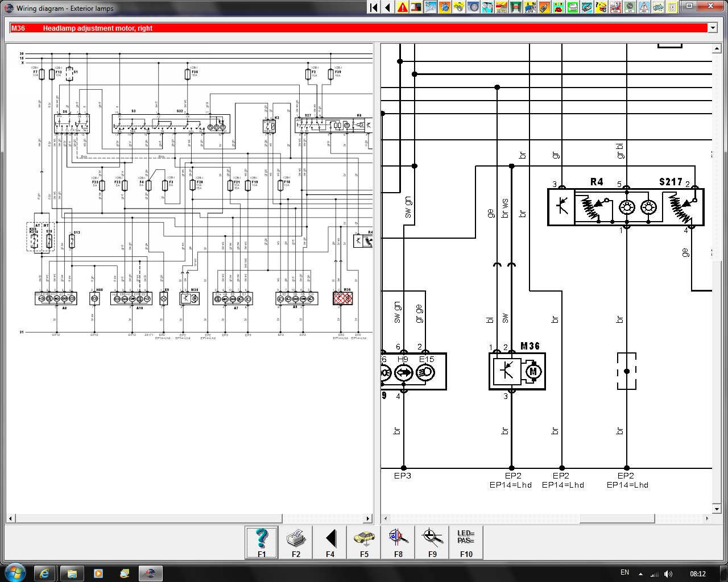Viewport: 728px width, 582px height.
Task: Open ground points with the F5 car icon
Action: (x=364, y=542)
